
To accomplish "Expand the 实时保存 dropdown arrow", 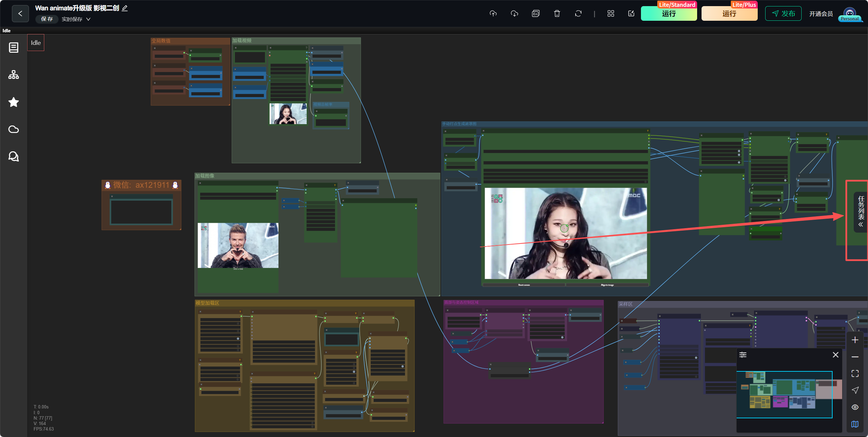I will (x=89, y=19).
